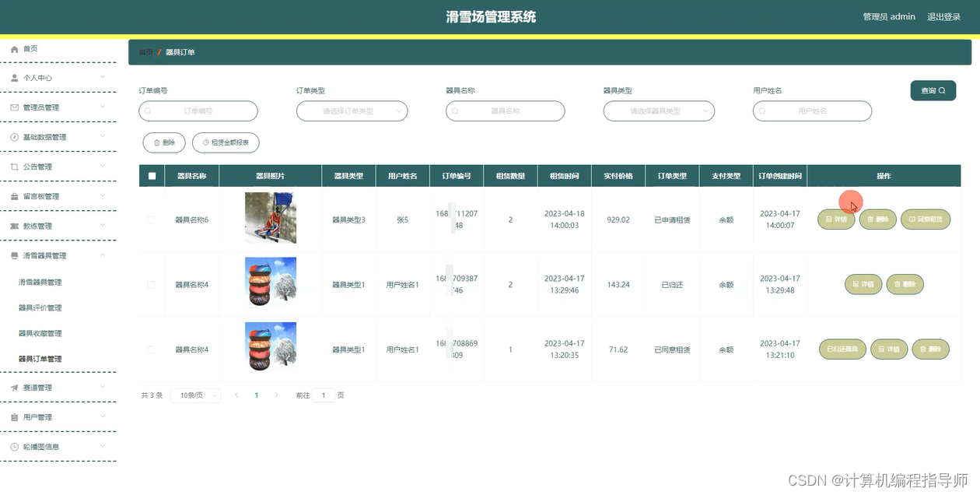Click 退出登录 in the top bar
980x495 pixels.
(x=945, y=16)
